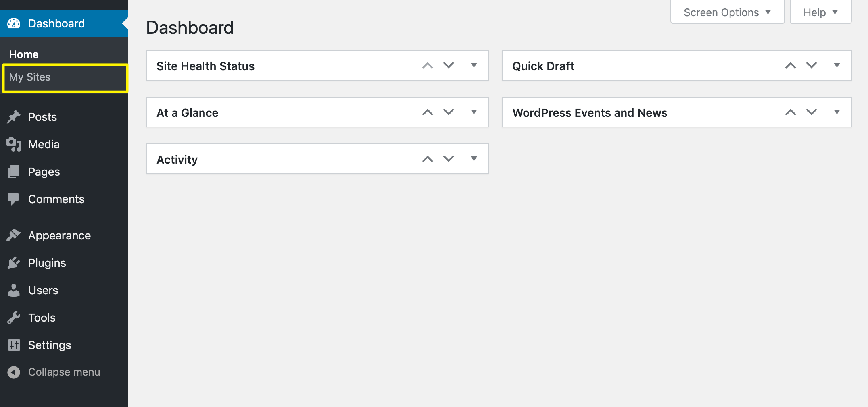Toggle the Site Health Status panel triangle
Screen dimensions: 868x407
pyautogui.click(x=474, y=65)
